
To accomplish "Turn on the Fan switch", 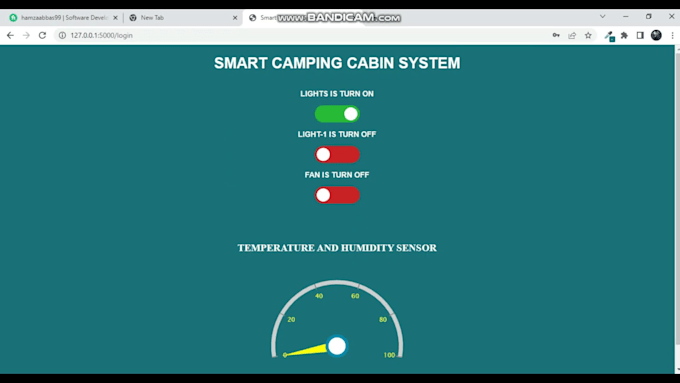I will coord(337,195).
